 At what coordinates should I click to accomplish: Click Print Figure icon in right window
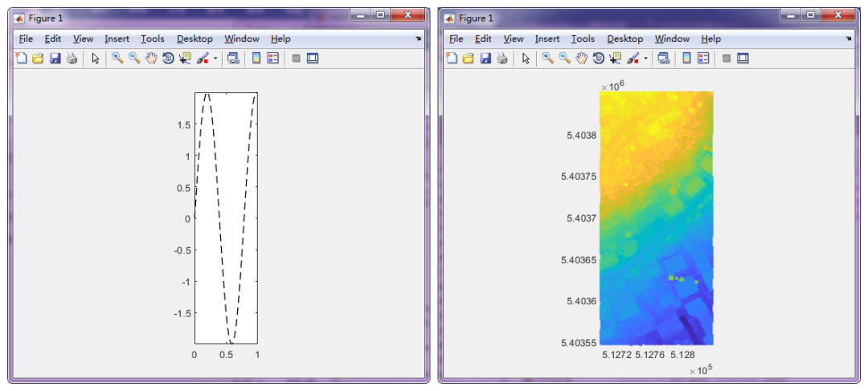coord(502,58)
